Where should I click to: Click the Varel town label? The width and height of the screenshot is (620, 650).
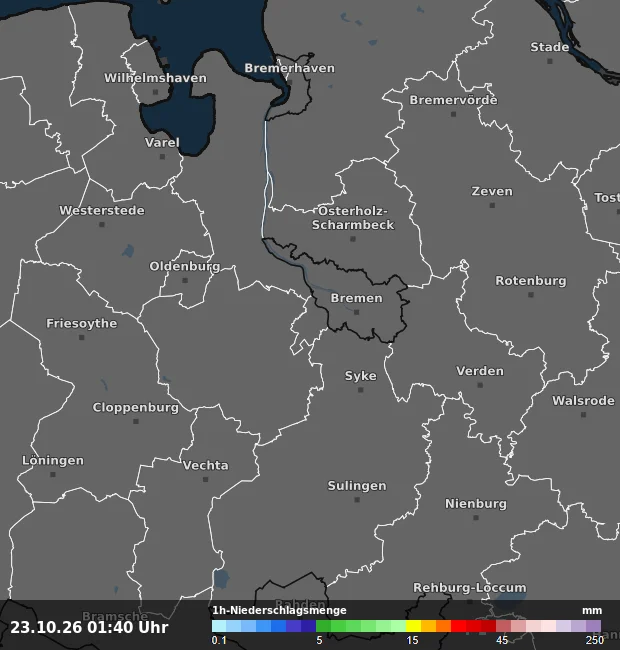[x=162, y=143]
